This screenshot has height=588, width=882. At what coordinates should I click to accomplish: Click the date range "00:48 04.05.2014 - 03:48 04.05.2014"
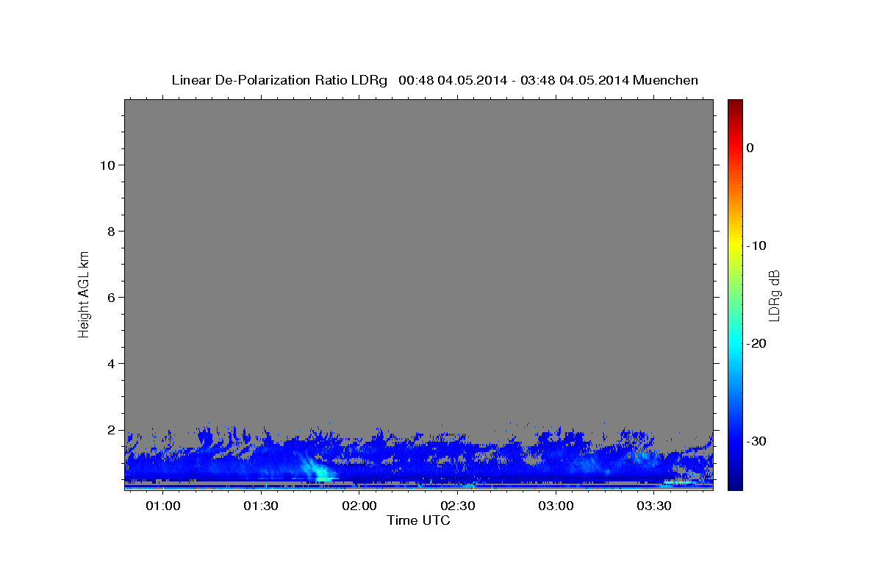(514, 80)
